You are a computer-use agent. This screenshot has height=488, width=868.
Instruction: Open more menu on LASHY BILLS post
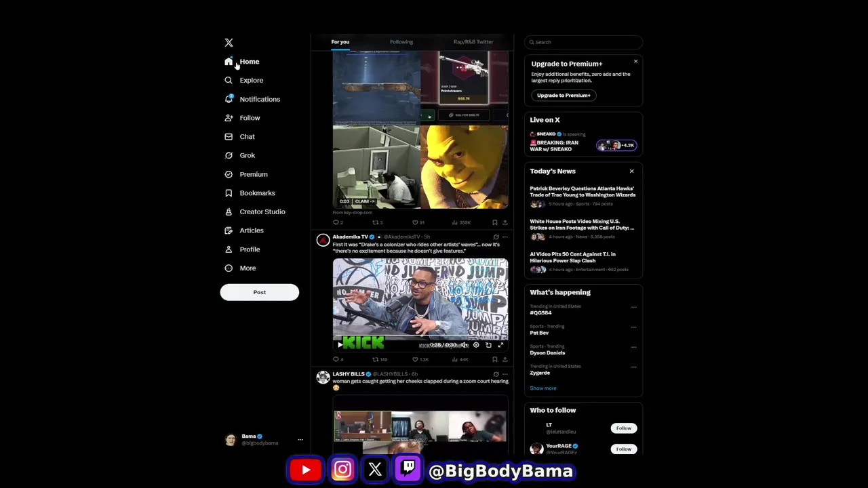(505, 374)
